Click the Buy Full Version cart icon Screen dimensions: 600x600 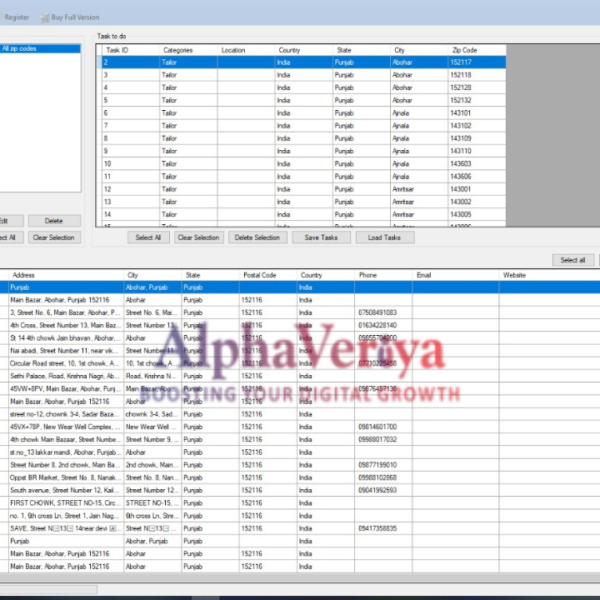tap(44, 17)
